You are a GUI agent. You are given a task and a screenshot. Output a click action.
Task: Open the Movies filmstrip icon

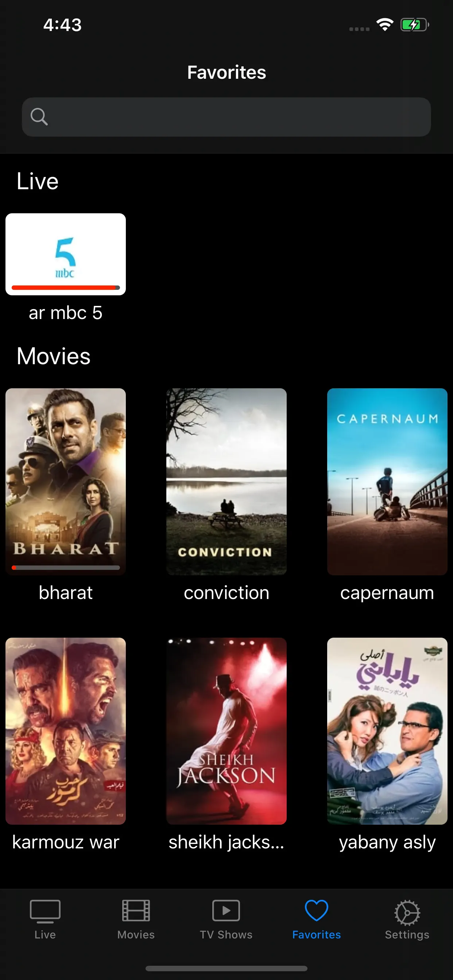click(x=136, y=910)
